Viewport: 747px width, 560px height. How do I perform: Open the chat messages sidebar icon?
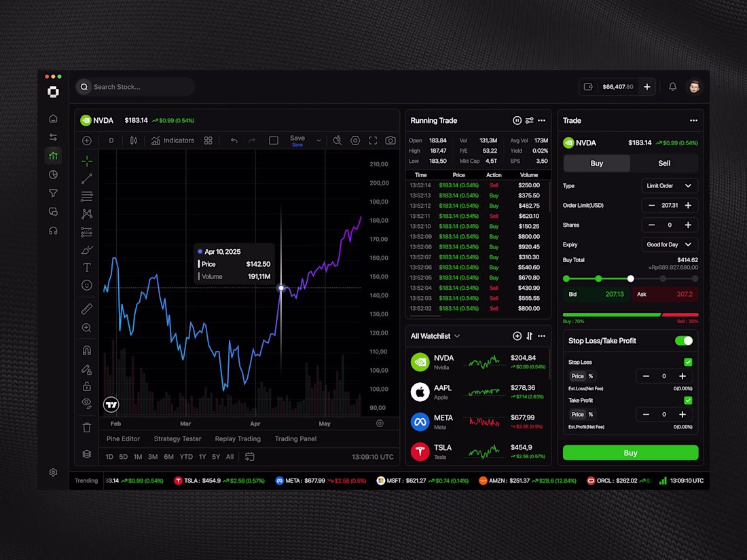(54, 212)
